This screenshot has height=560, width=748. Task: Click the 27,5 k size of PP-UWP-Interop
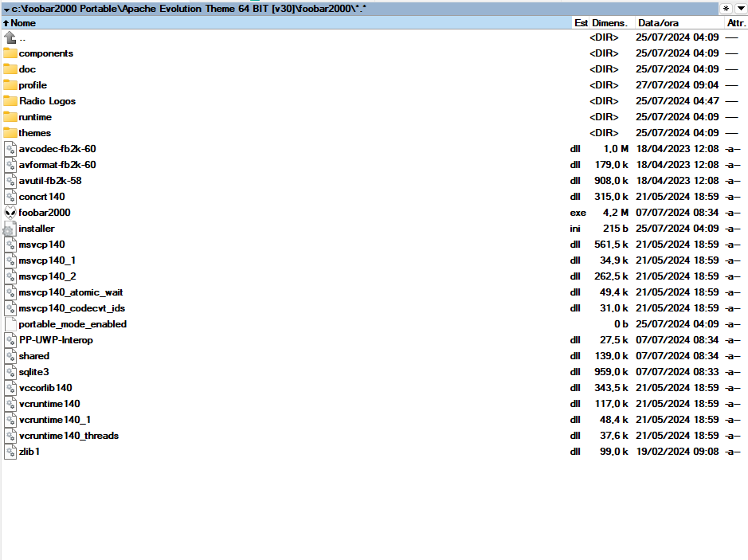(x=614, y=340)
